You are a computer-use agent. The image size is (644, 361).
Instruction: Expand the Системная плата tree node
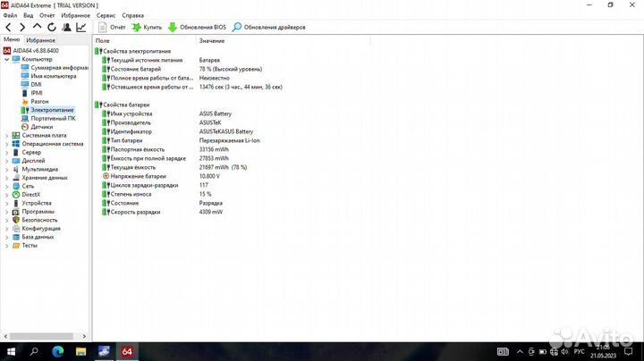tap(6, 135)
